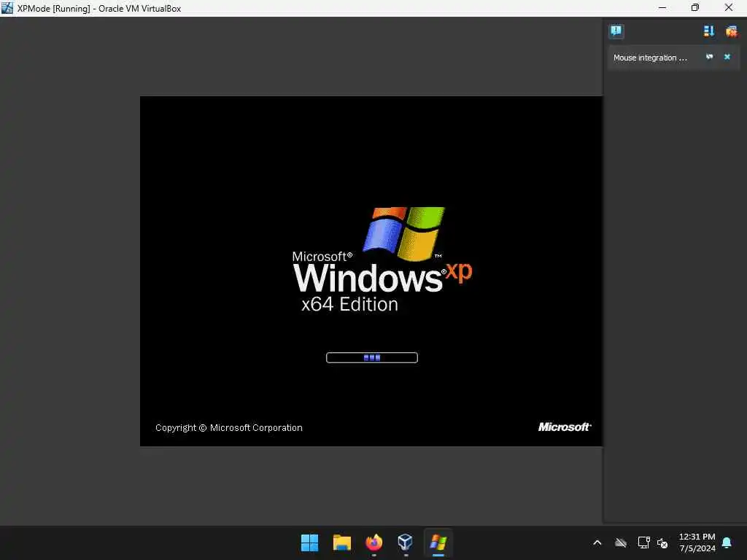The width and height of the screenshot is (747, 560).
Task: Toggle the VirtualBox notification center button
Action: point(616,31)
